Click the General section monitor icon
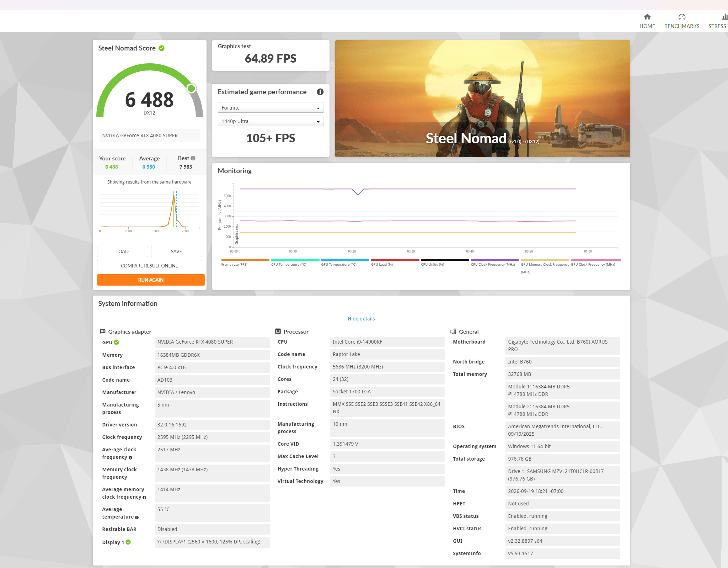 [453, 331]
